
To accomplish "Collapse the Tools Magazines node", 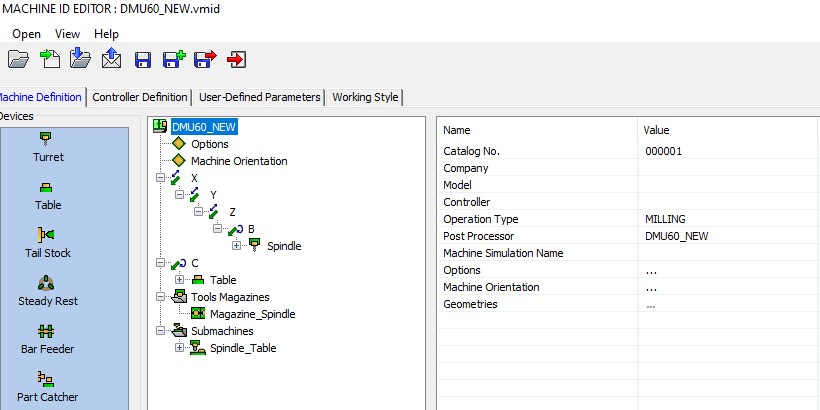I will point(161,297).
